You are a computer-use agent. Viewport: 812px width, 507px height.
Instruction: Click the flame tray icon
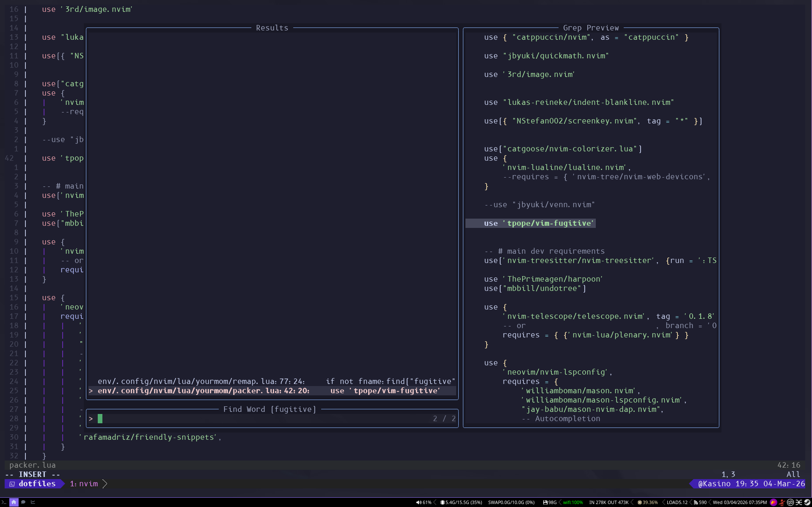(x=773, y=502)
